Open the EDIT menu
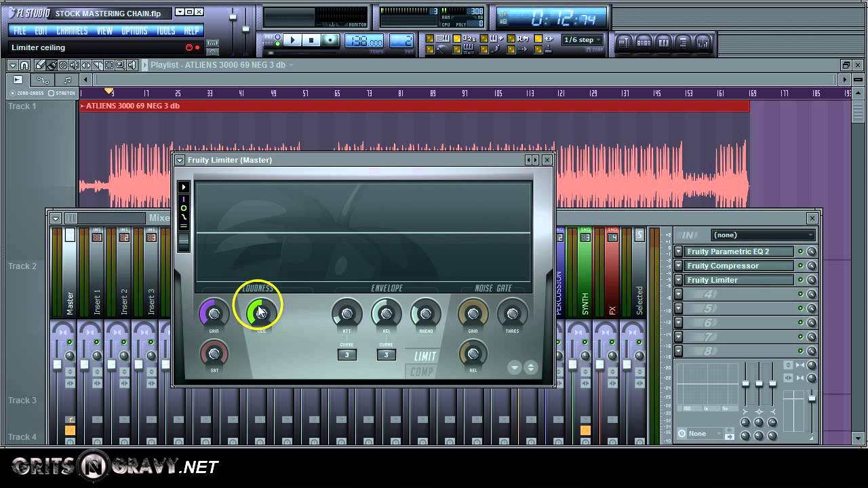The width and height of the screenshot is (868, 488). coord(41,31)
